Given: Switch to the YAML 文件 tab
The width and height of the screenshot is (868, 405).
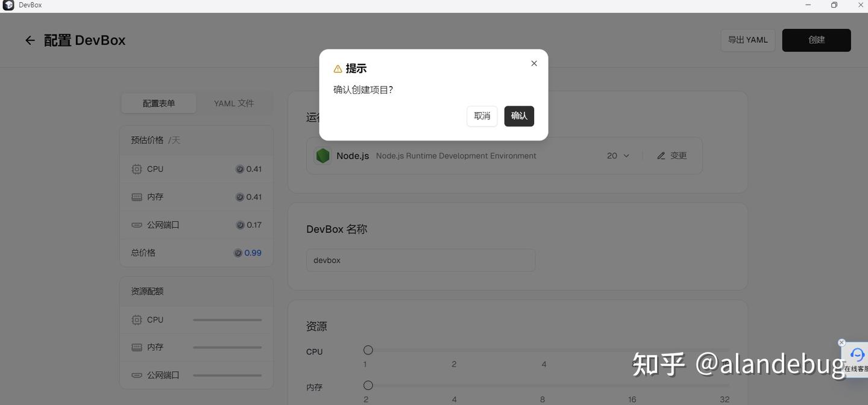Looking at the screenshot, I should (234, 103).
